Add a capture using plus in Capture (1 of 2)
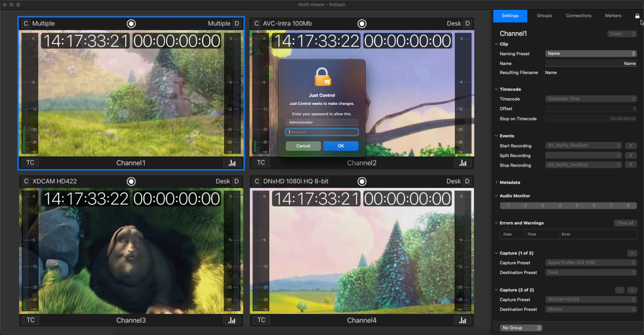 (x=632, y=253)
